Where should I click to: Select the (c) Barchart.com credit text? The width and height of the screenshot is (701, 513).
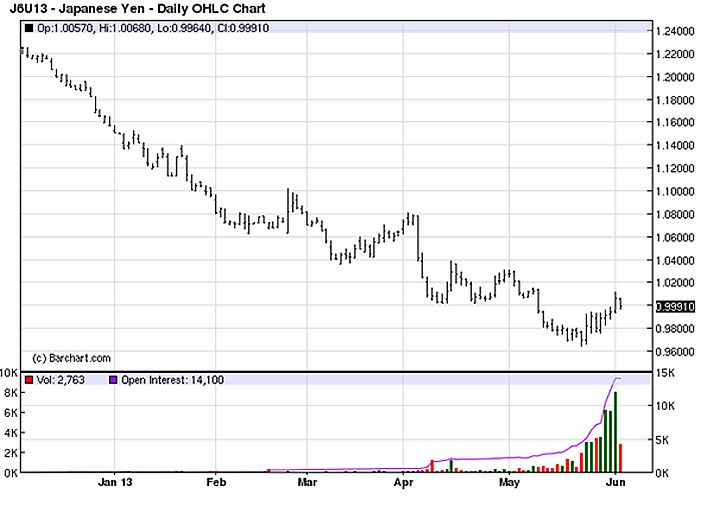[x=71, y=357]
